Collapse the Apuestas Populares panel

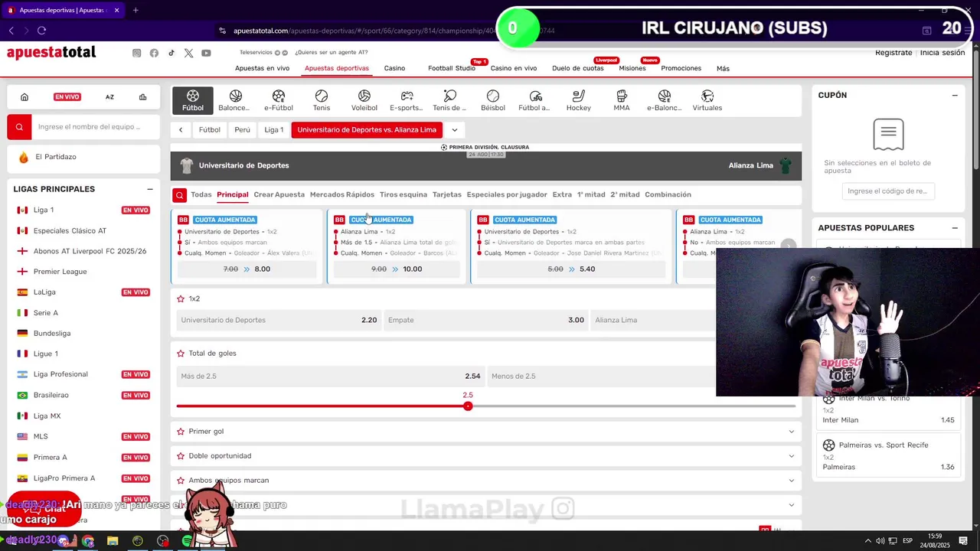coord(955,228)
